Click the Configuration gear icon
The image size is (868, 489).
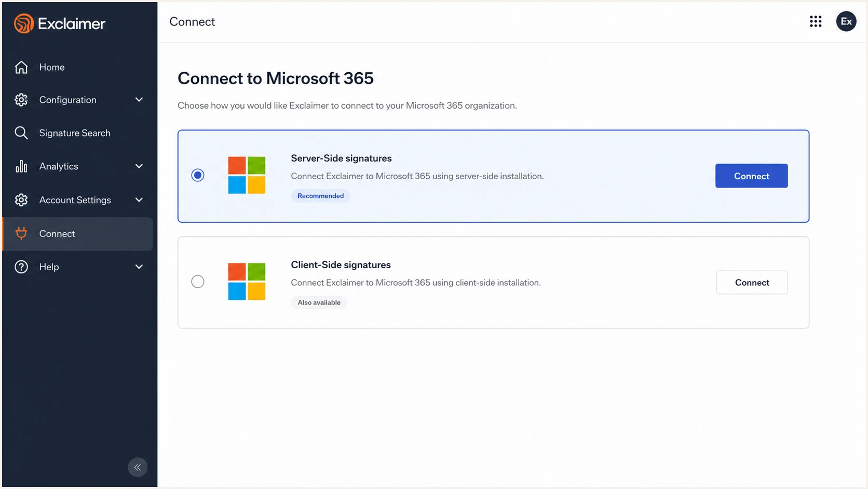(21, 100)
